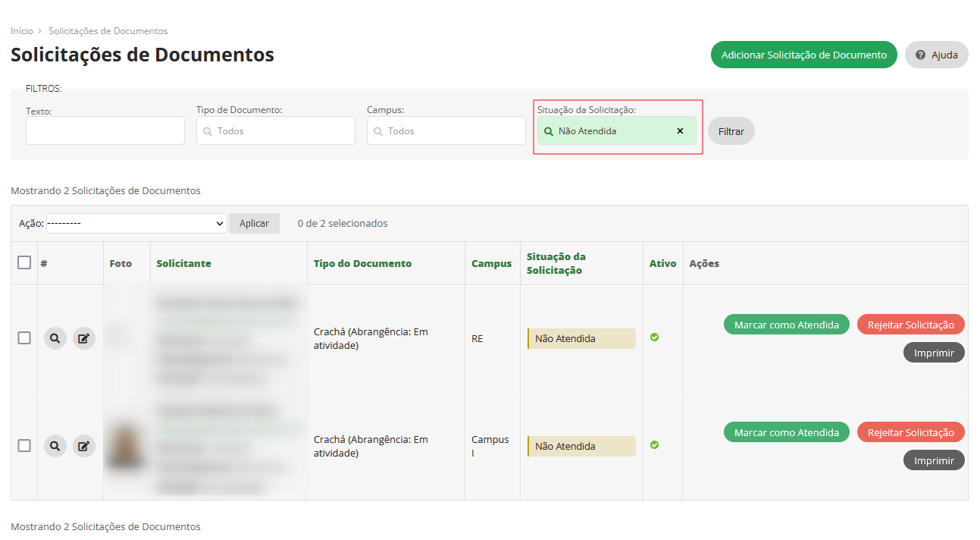This screenshot has height=540, width=980.
Task: Click the Solicitações de Documentos breadcrumb
Action: click(x=108, y=31)
